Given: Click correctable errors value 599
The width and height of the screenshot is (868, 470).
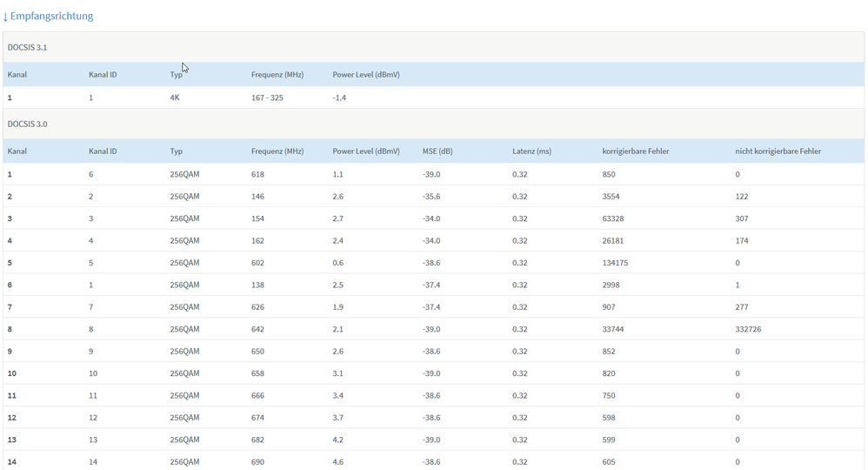Looking at the screenshot, I should click(x=609, y=440).
